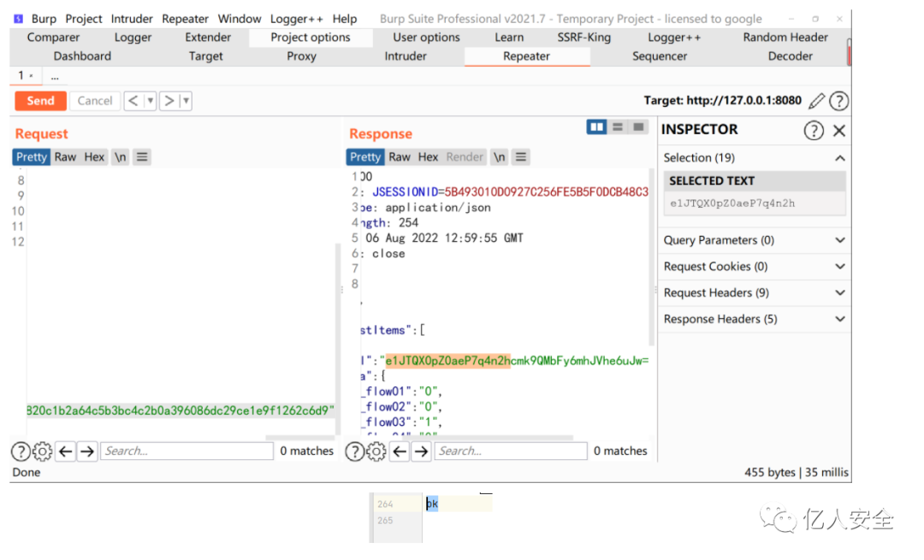Go to previous match in Response search

pos(400,451)
